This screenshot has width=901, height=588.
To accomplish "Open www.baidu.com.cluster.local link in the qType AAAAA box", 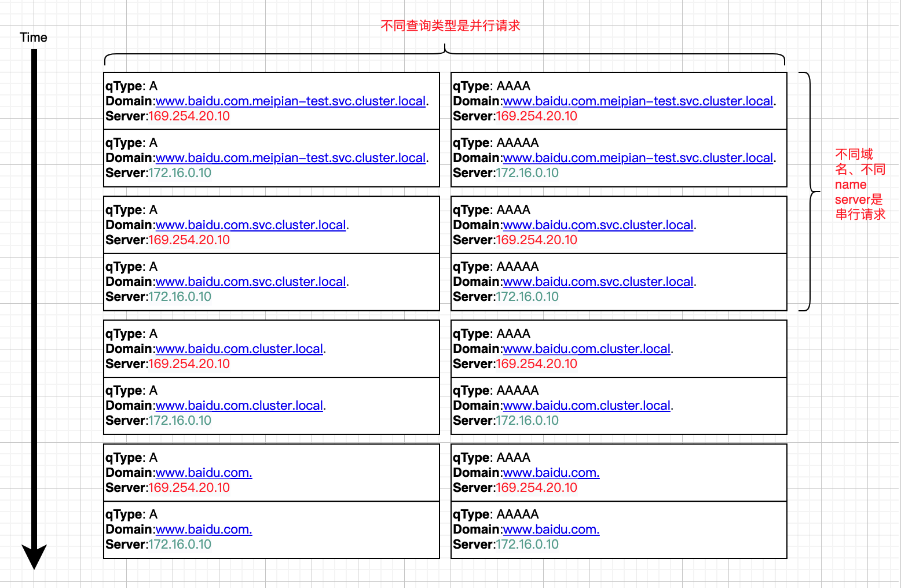I will 586,406.
